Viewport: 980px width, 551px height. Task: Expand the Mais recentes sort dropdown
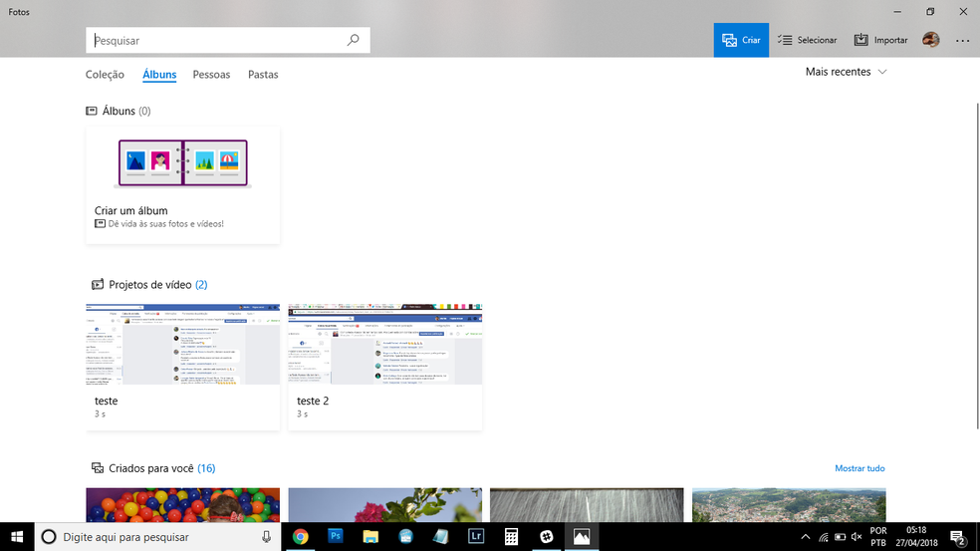tap(846, 72)
